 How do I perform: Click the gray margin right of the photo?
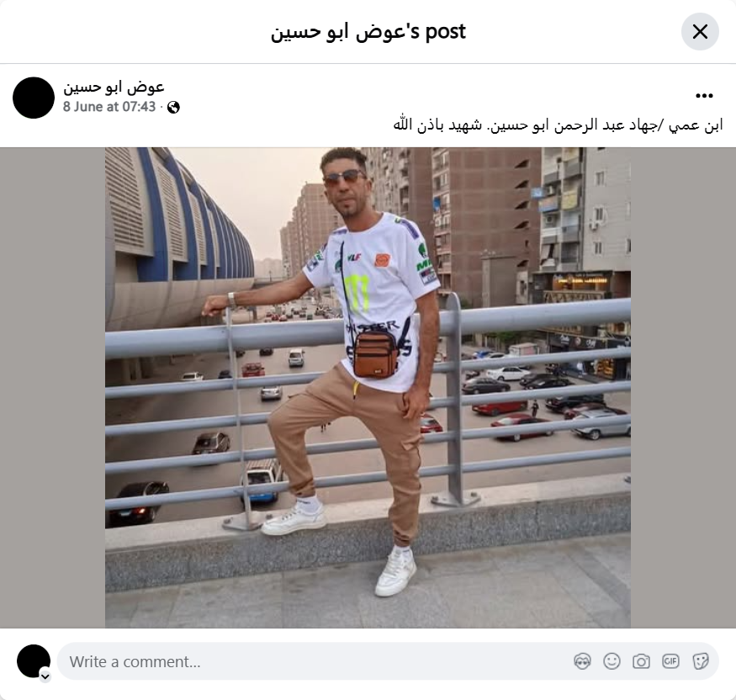pyautogui.click(x=683, y=388)
